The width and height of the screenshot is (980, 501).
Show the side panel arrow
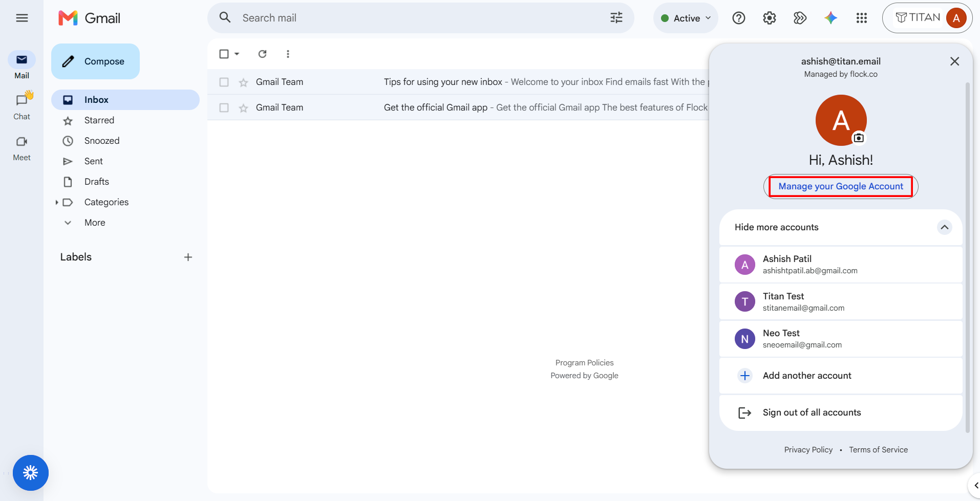pos(975,485)
